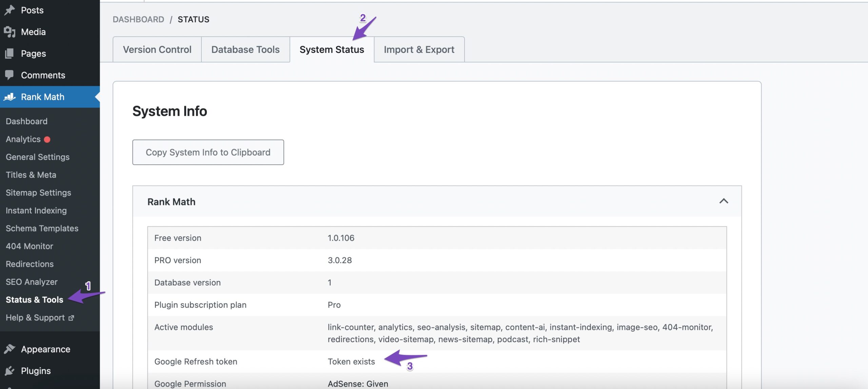Click AdSense: Given permission text

pyautogui.click(x=358, y=384)
